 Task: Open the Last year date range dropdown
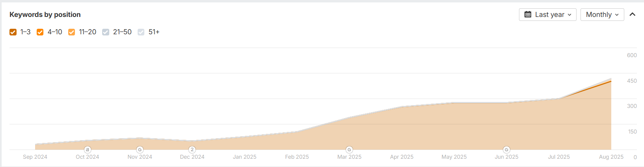[547, 15]
